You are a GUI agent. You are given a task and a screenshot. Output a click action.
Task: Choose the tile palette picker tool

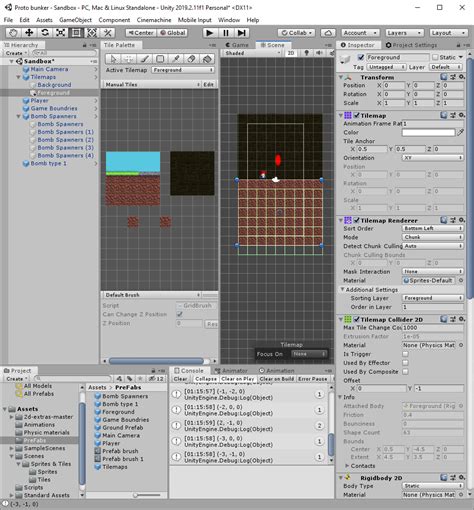pyautogui.click(x=176, y=59)
